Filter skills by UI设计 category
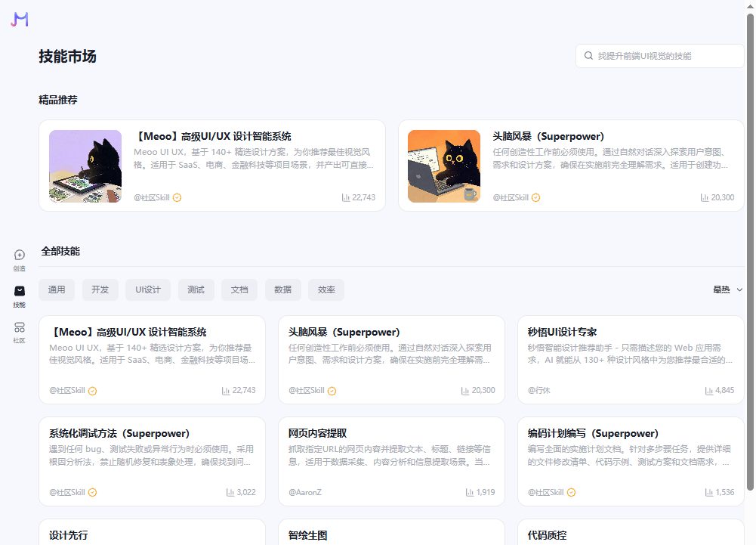This screenshot has width=756, height=545. pyautogui.click(x=148, y=290)
